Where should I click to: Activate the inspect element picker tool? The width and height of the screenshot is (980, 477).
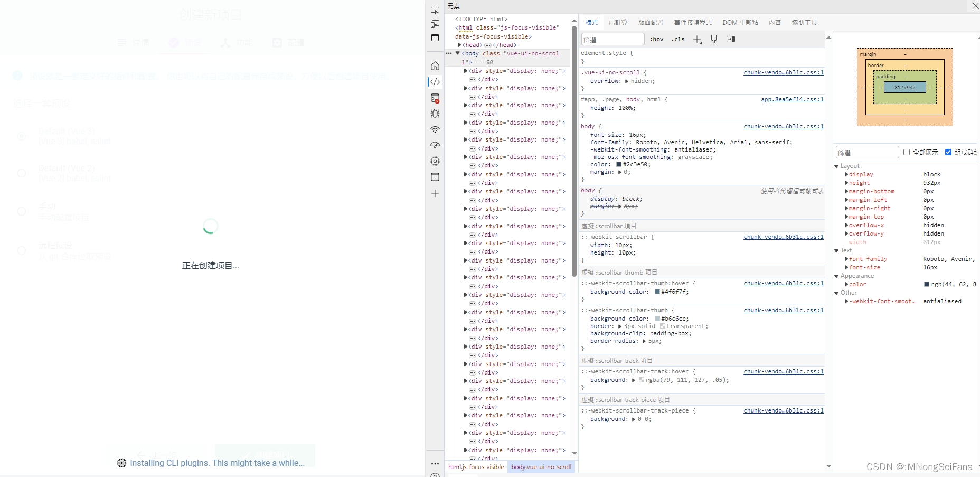point(435,10)
